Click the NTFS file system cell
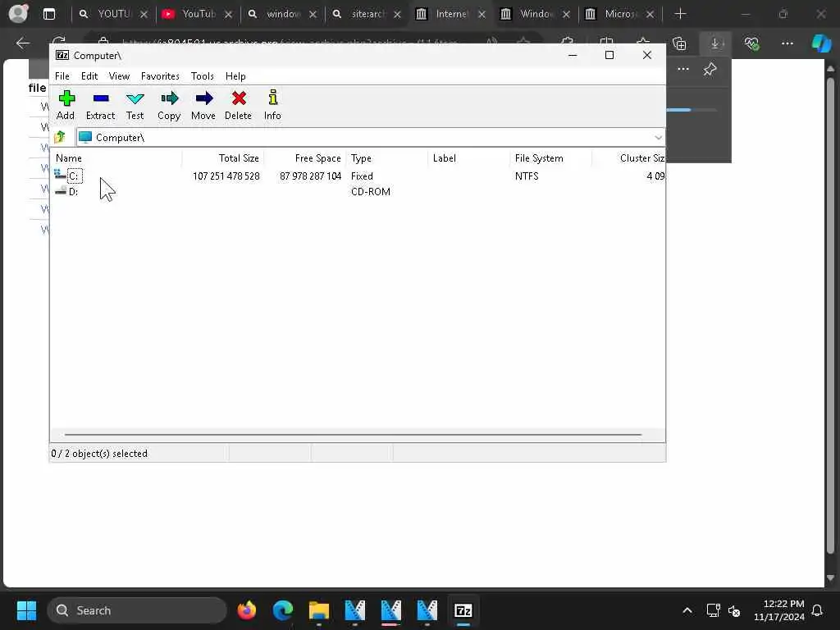 click(x=527, y=176)
